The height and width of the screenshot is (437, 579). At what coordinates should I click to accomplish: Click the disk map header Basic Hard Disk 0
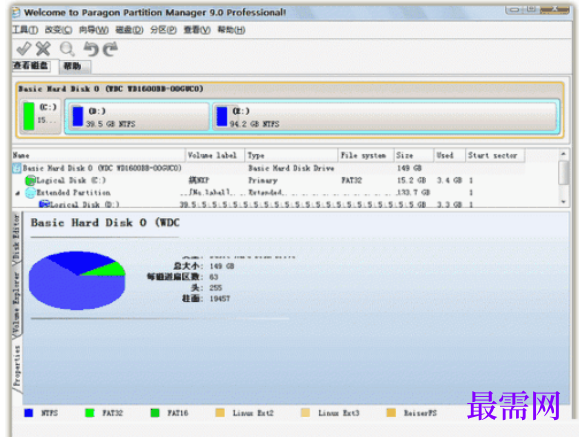click(111, 89)
